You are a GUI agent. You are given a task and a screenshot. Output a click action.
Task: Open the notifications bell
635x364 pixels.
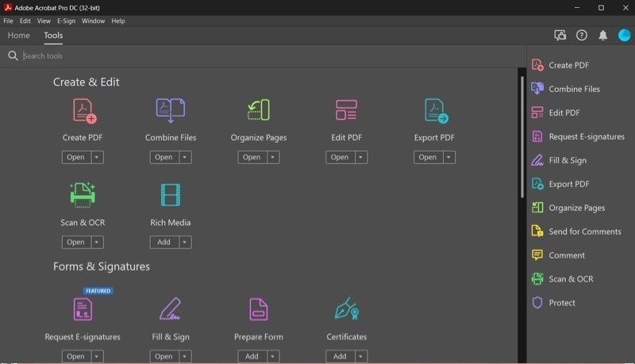coord(603,36)
